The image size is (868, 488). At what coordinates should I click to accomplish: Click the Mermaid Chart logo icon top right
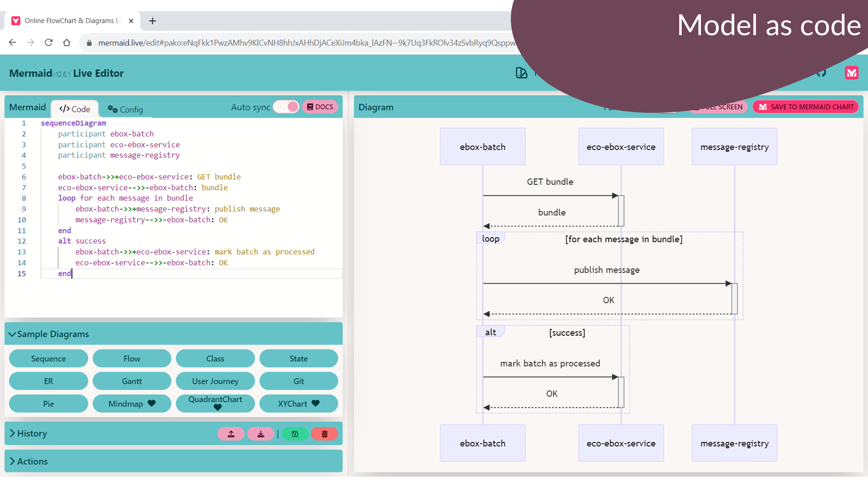[x=852, y=73]
